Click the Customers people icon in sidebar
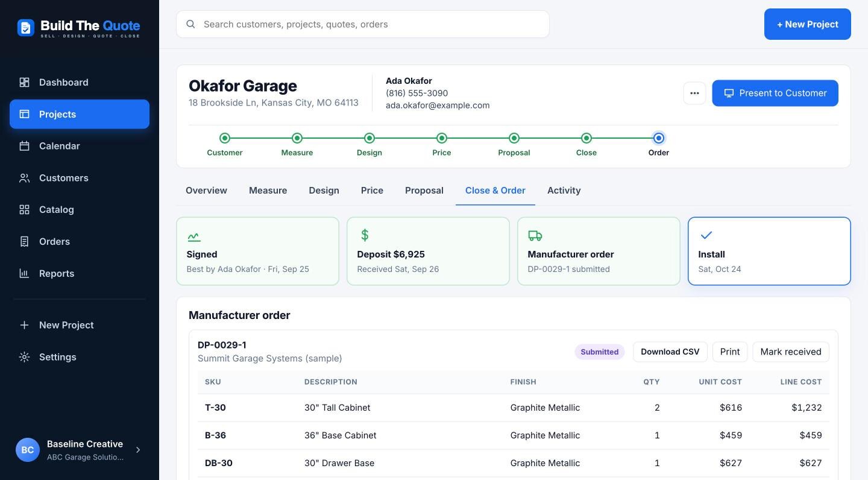The height and width of the screenshot is (480, 868). pos(24,178)
